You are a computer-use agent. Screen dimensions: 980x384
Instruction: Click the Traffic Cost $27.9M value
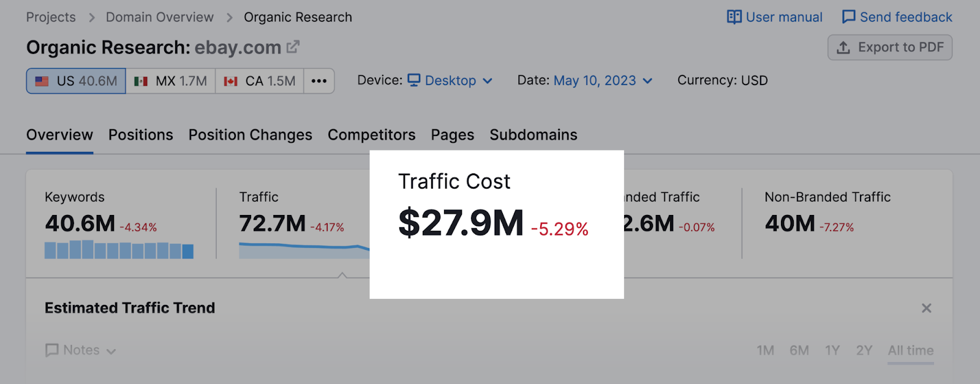click(x=461, y=222)
